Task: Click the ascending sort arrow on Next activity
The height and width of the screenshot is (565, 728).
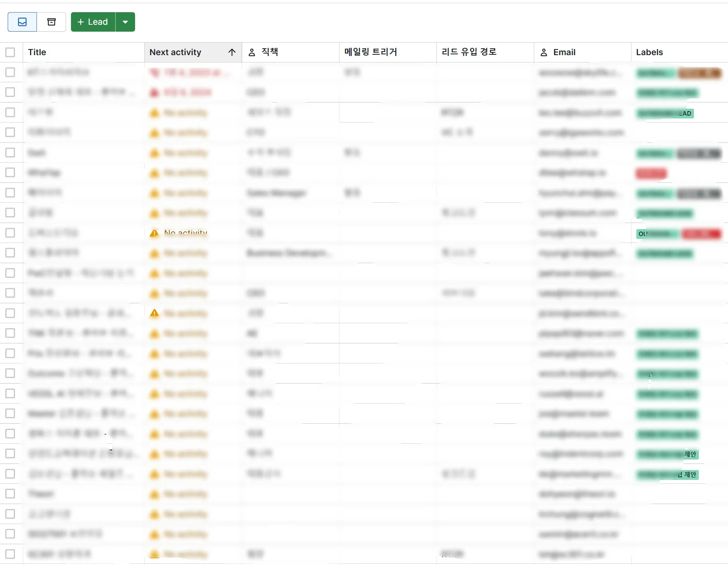Action: [x=232, y=52]
